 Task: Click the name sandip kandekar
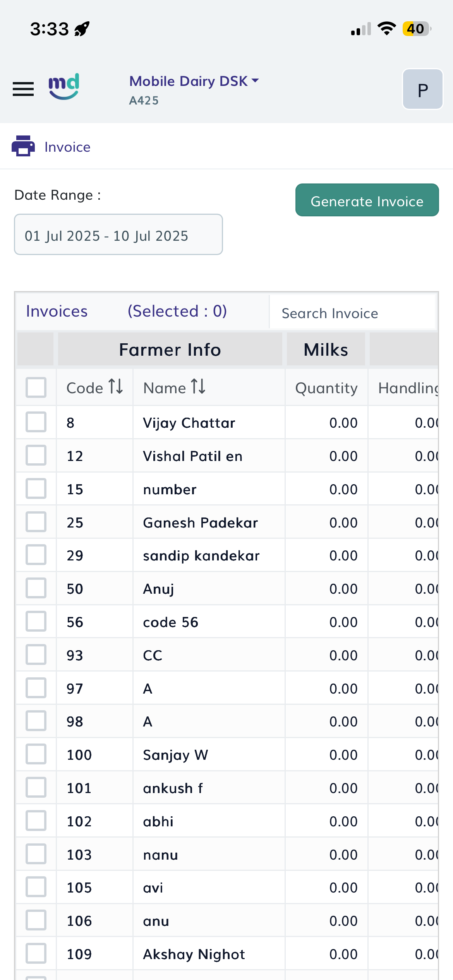pyautogui.click(x=201, y=556)
